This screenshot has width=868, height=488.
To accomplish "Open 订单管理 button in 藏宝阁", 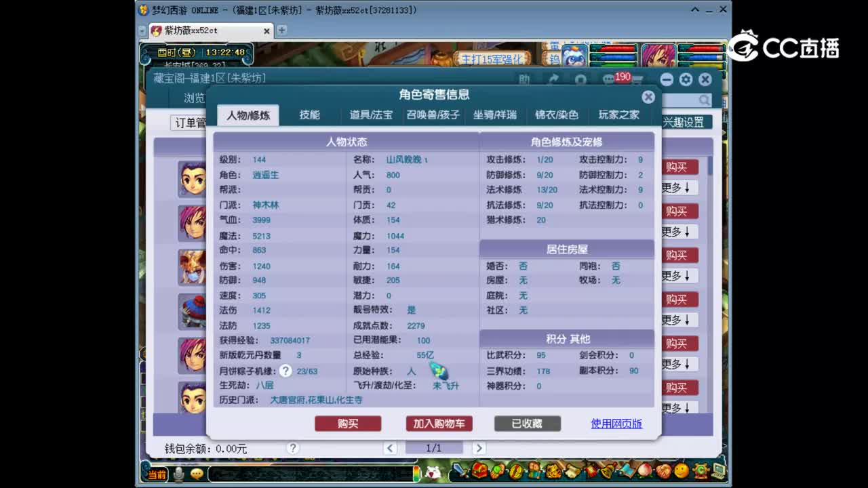I will [189, 123].
